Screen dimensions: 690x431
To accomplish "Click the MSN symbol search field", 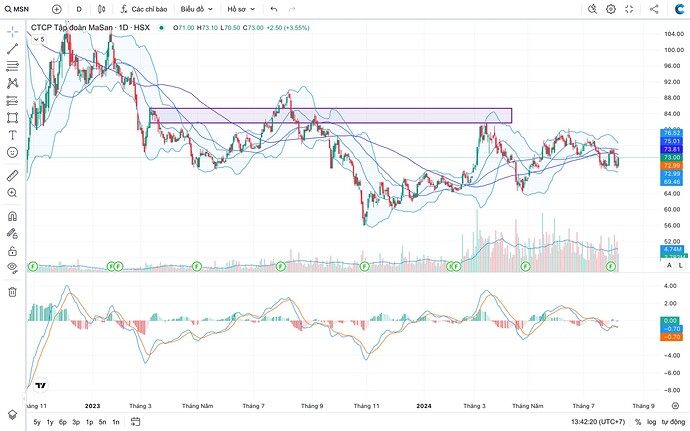I will point(22,9).
